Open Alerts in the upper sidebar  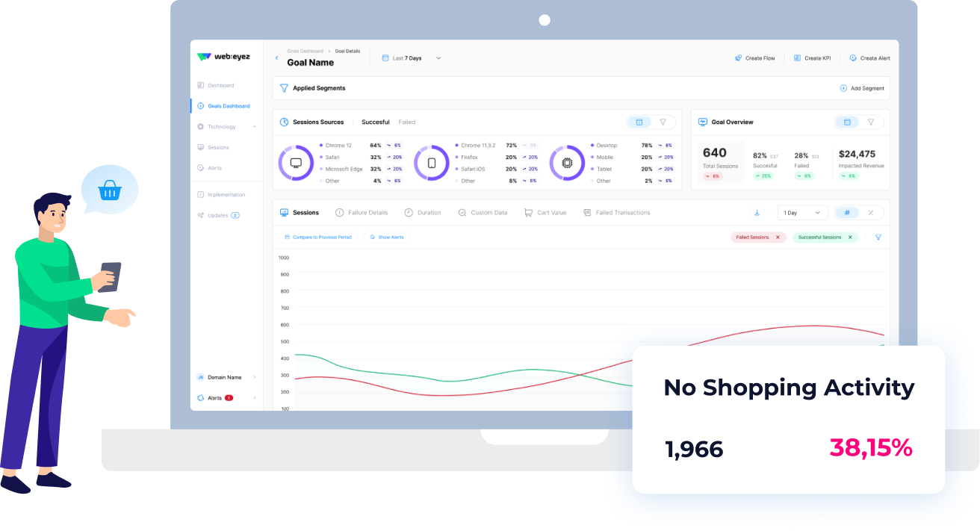point(209,168)
